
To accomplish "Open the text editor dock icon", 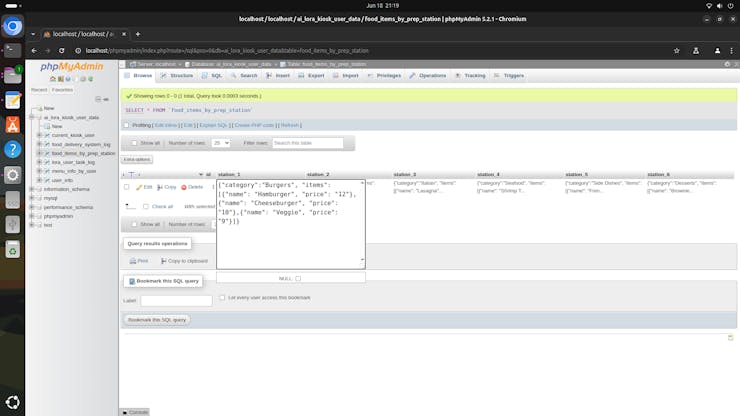I will [x=13, y=100].
